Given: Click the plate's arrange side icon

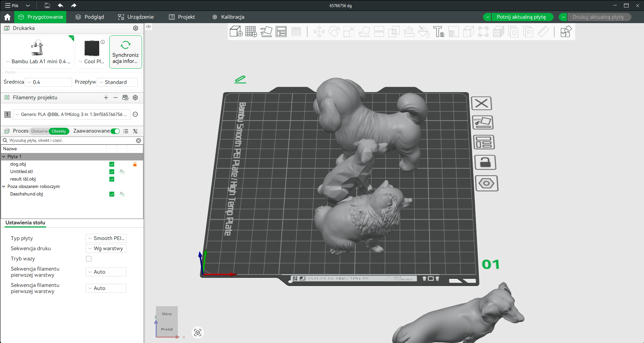Looking at the screenshot, I should pos(484,142).
